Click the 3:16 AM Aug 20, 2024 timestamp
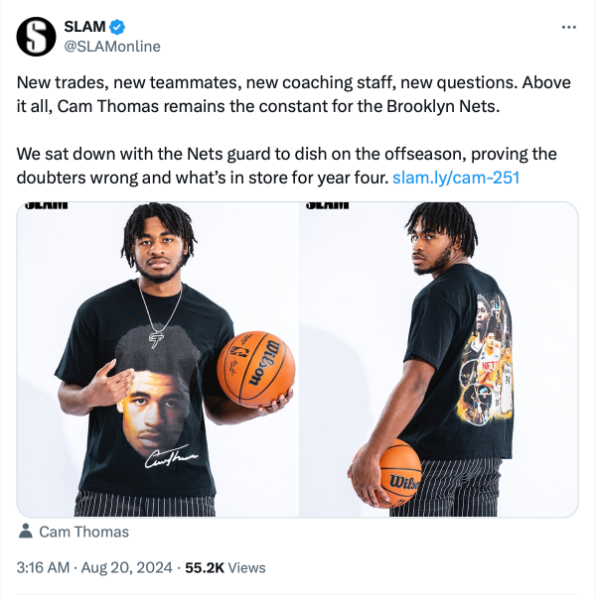 pyautogui.click(x=95, y=567)
